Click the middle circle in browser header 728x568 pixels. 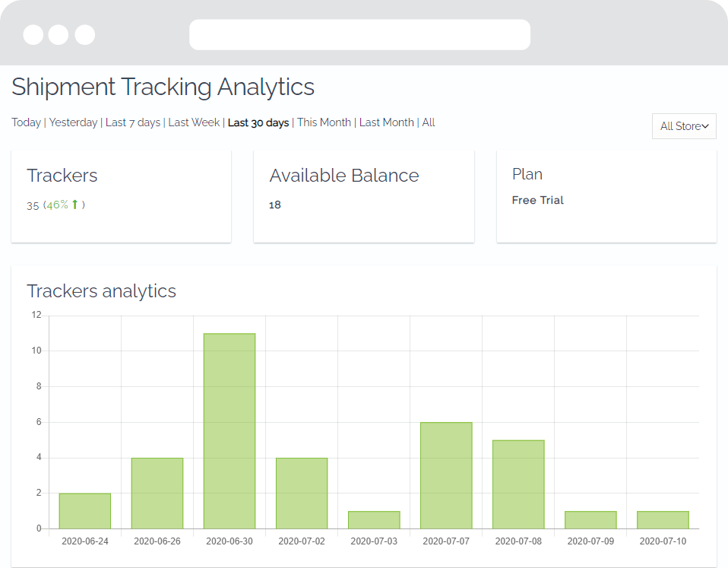click(59, 35)
